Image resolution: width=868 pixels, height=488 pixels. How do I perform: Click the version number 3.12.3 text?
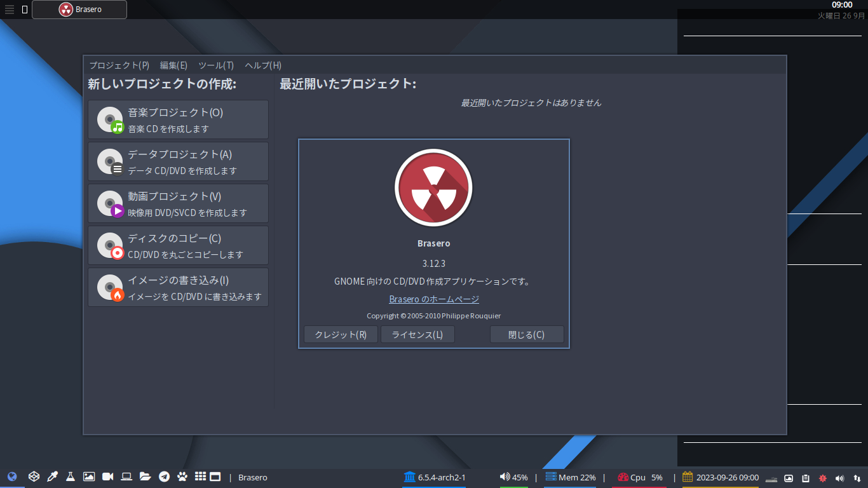coord(434,263)
